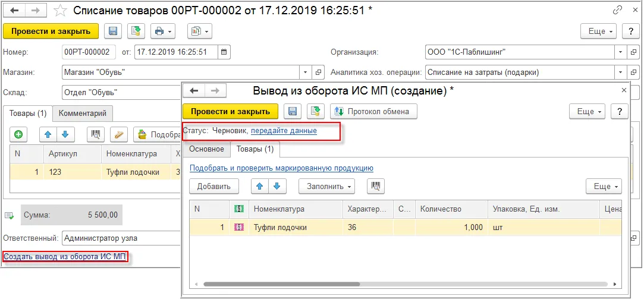Click the barcode scan icon in Списание товаров

[96, 134]
